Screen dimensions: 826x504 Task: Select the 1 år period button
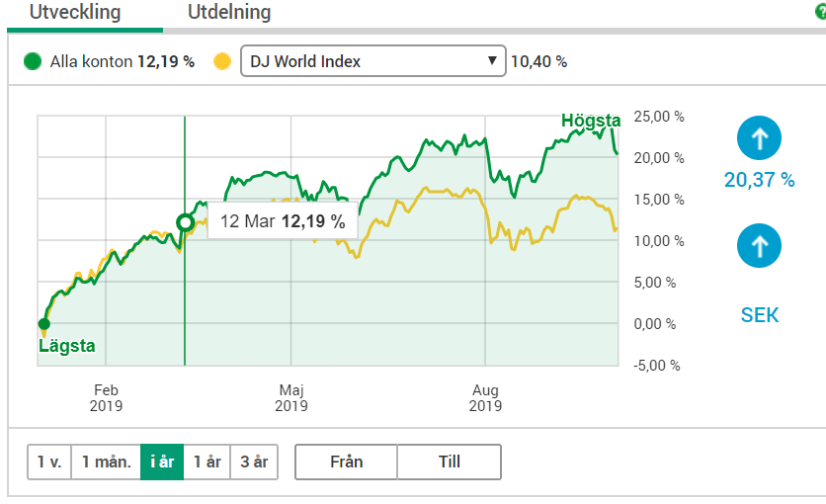click(206, 462)
